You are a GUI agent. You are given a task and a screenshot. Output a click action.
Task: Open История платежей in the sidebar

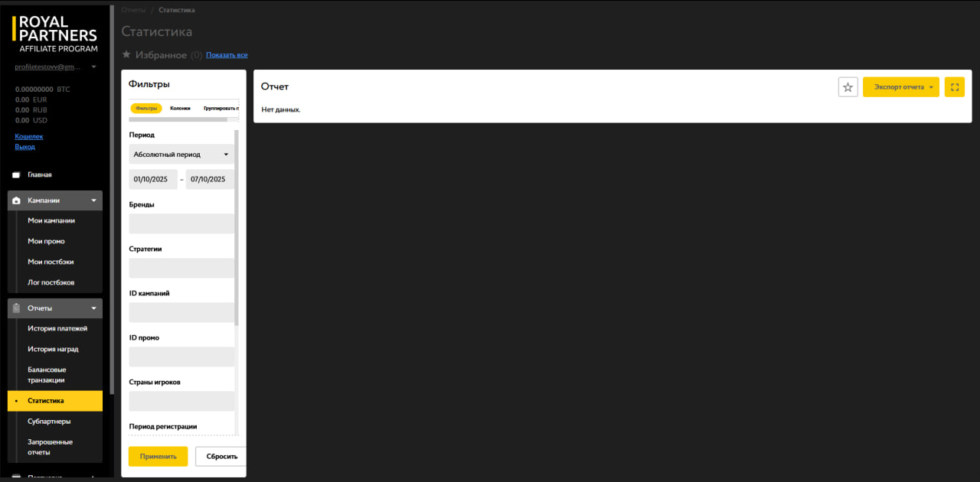57,329
